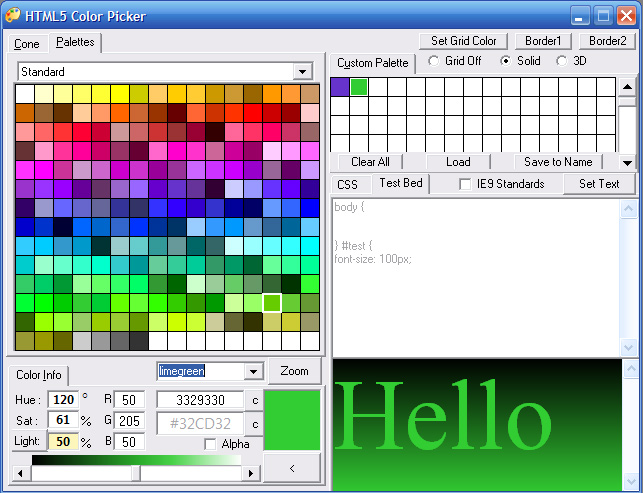This screenshot has height=493, width=643.
Task: Close the HTML5 Color Picker window
Action: click(627, 16)
